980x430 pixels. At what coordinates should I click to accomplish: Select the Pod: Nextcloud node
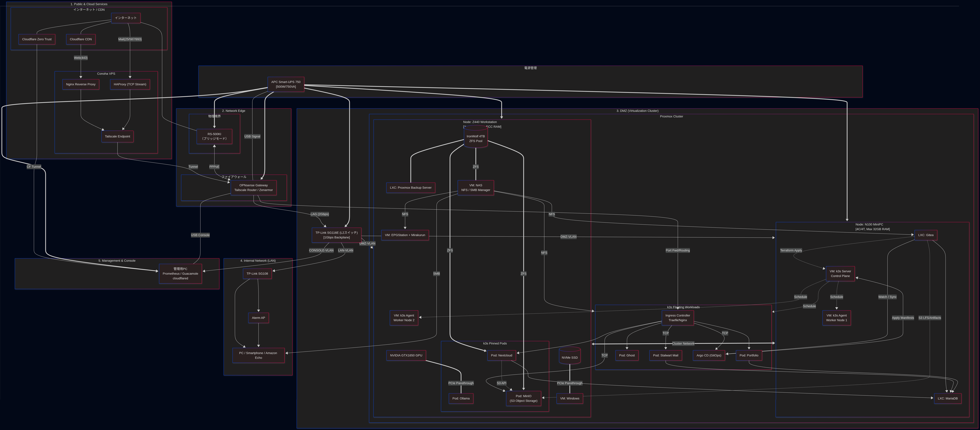[x=502, y=356]
